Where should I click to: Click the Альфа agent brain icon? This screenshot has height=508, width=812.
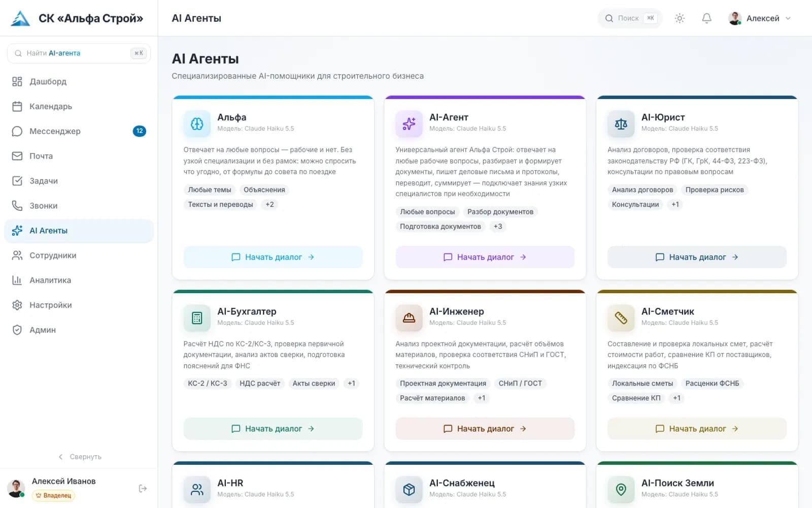tap(197, 123)
